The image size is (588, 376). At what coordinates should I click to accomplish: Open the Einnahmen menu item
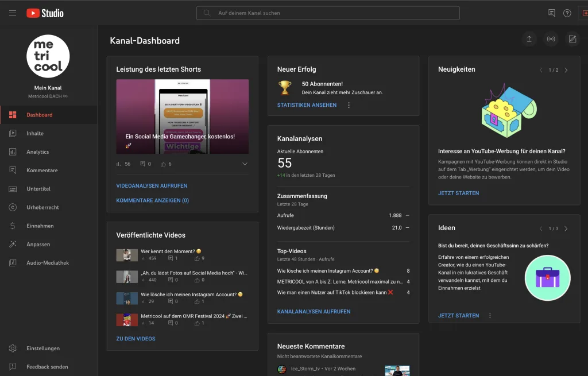tap(49, 226)
